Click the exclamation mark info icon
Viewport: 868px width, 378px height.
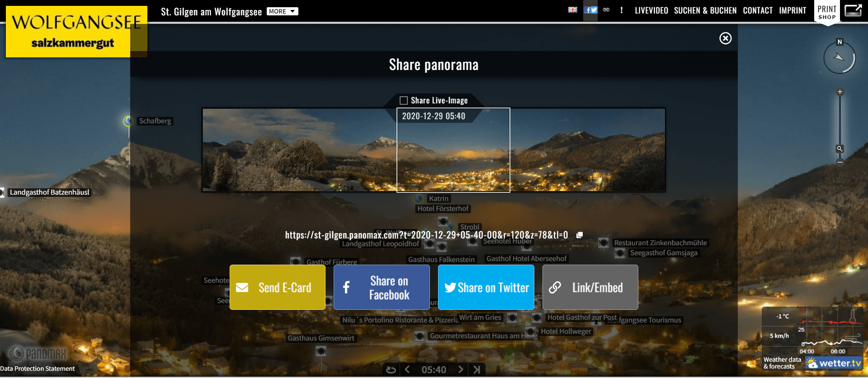click(622, 10)
